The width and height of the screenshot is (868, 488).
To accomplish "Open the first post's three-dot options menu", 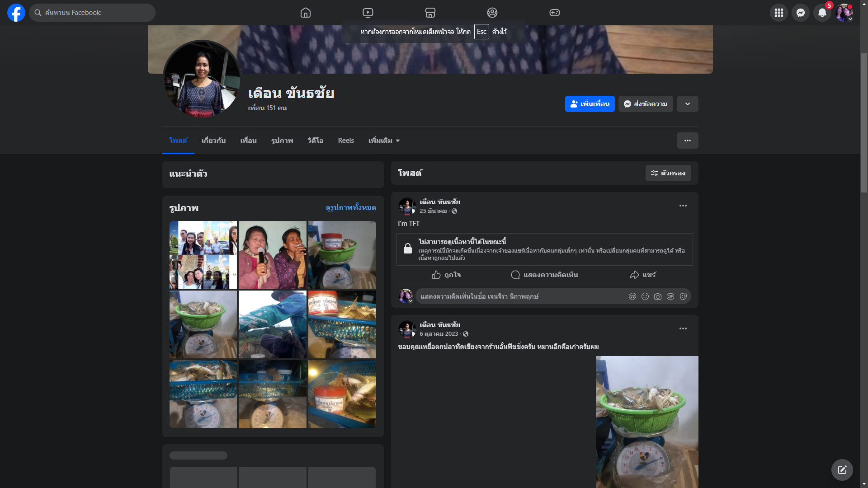I will coord(683,206).
